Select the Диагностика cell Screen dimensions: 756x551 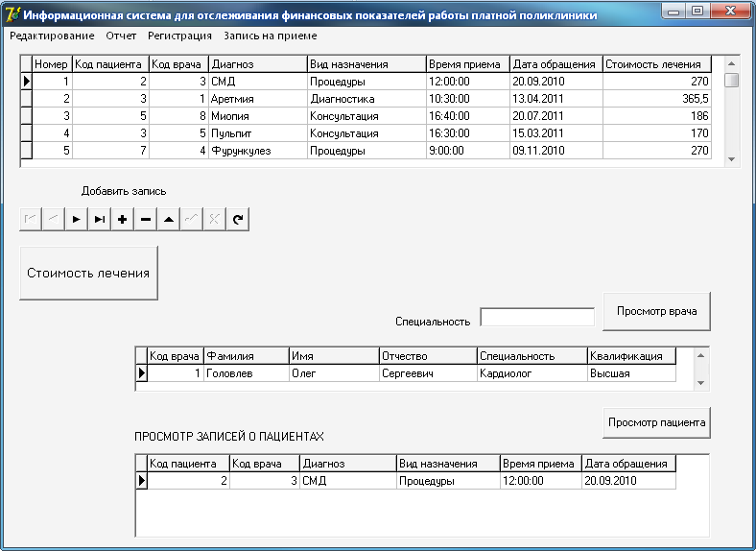[x=366, y=99]
